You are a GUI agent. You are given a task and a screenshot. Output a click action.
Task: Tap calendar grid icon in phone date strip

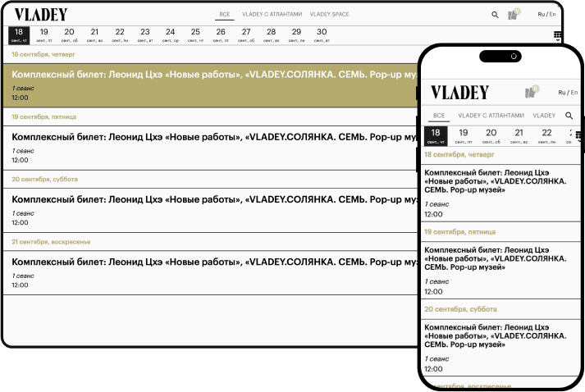(578, 135)
